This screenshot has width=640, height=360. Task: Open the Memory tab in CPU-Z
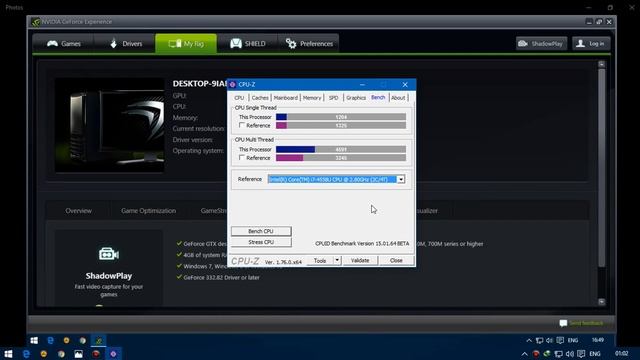(312, 98)
